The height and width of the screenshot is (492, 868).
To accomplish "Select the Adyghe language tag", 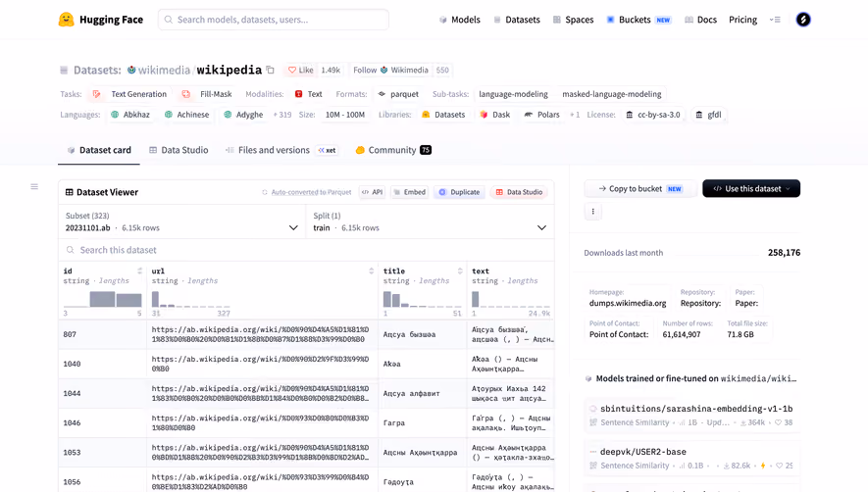I will (x=243, y=115).
